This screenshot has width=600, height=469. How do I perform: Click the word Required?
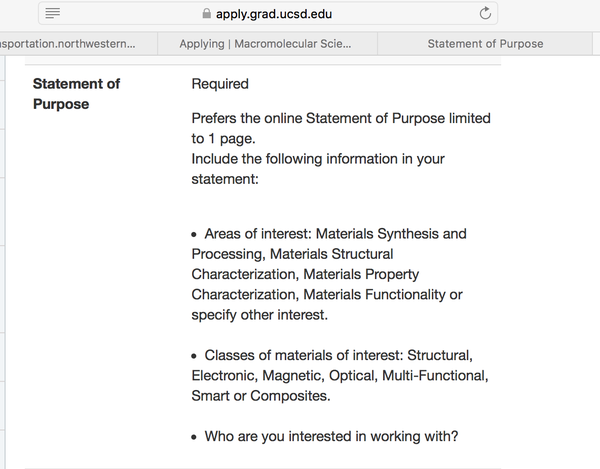[x=220, y=84]
